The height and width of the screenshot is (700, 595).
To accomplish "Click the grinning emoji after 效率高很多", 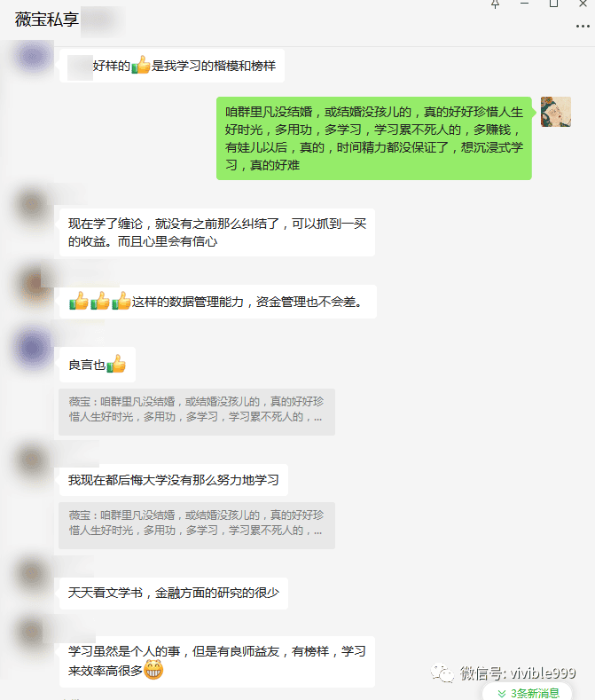I will (153, 670).
